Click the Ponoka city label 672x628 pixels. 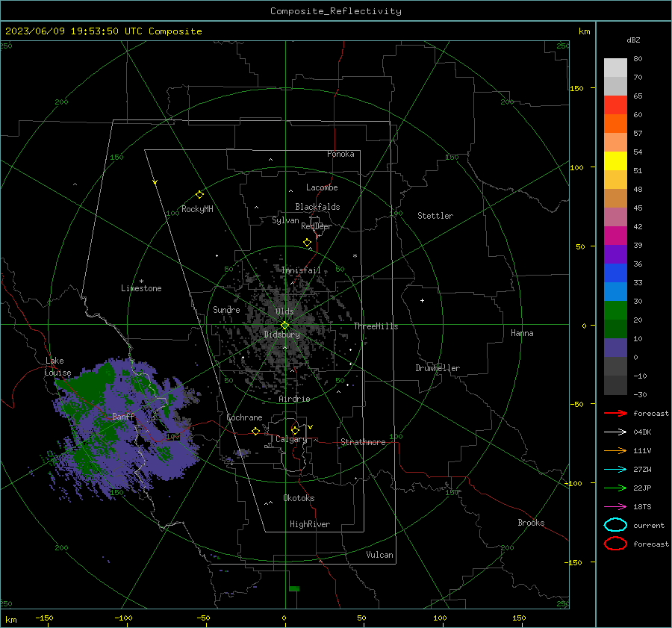click(x=340, y=154)
